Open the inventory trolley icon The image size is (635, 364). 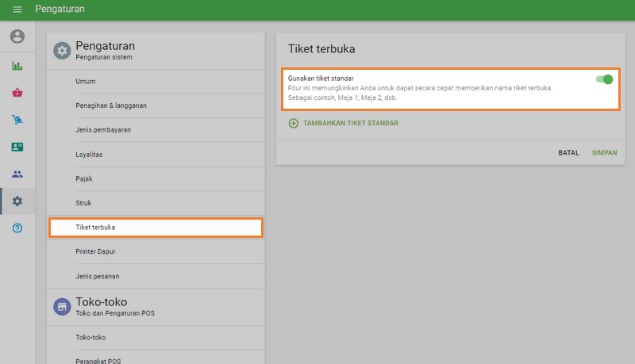pyautogui.click(x=17, y=120)
